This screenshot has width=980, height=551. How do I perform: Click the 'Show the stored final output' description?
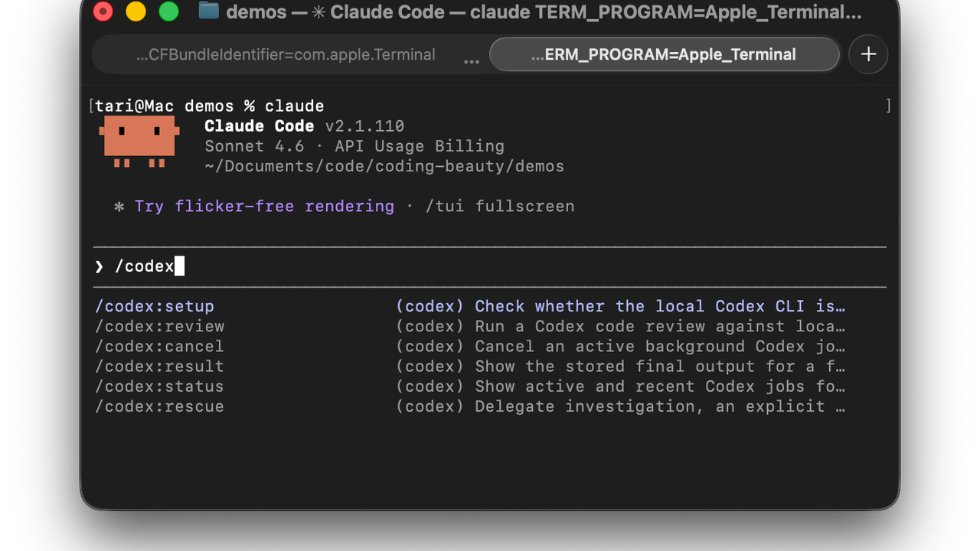point(660,366)
